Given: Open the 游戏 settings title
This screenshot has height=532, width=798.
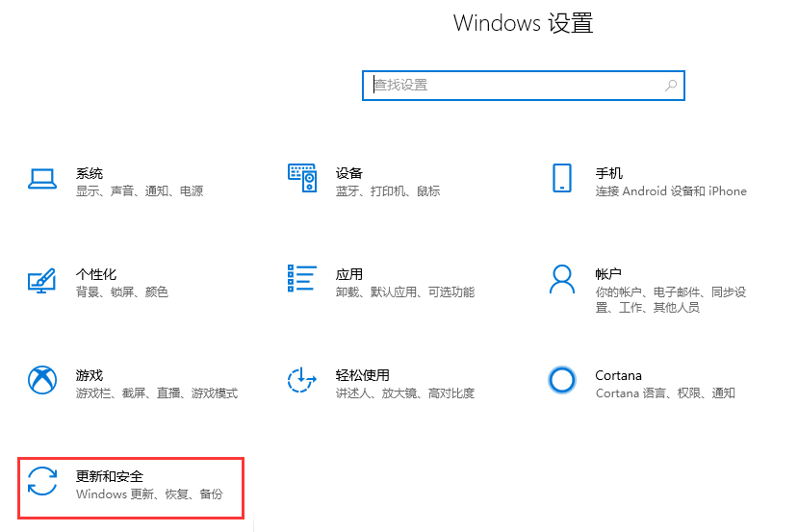Looking at the screenshot, I should tap(90, 375).
